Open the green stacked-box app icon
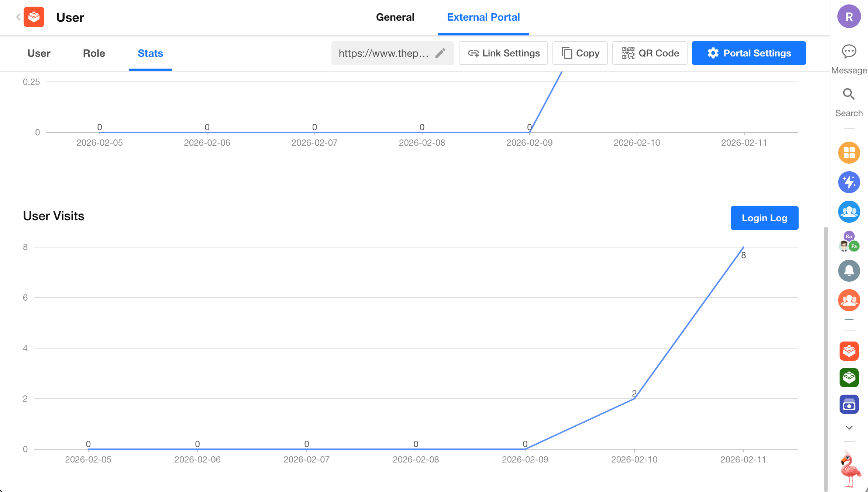The height and width of the screenshot is (492, 868). pyautogui.click(x=849, y=378)
